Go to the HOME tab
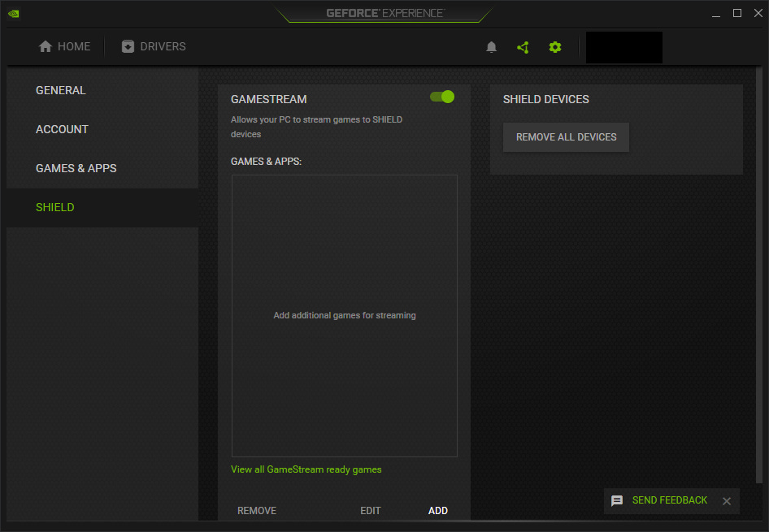This screenshot has height=532, width=769. click(64, 46)
